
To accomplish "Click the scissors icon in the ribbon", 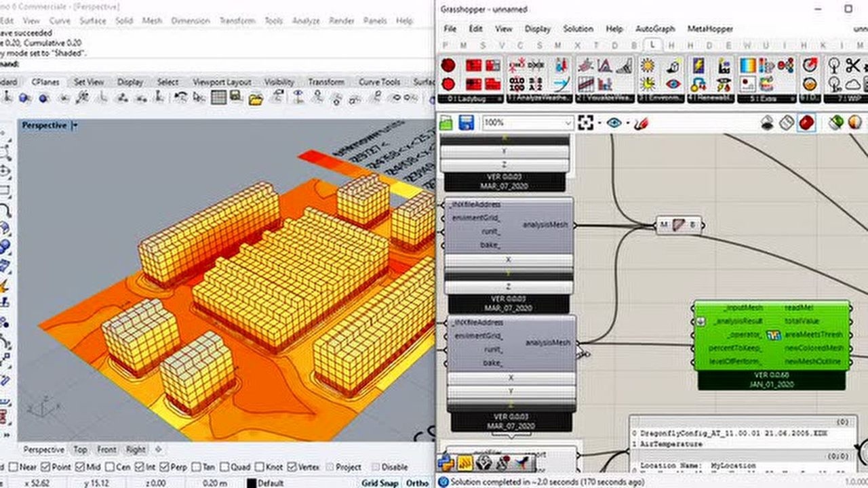I will 852,66.
